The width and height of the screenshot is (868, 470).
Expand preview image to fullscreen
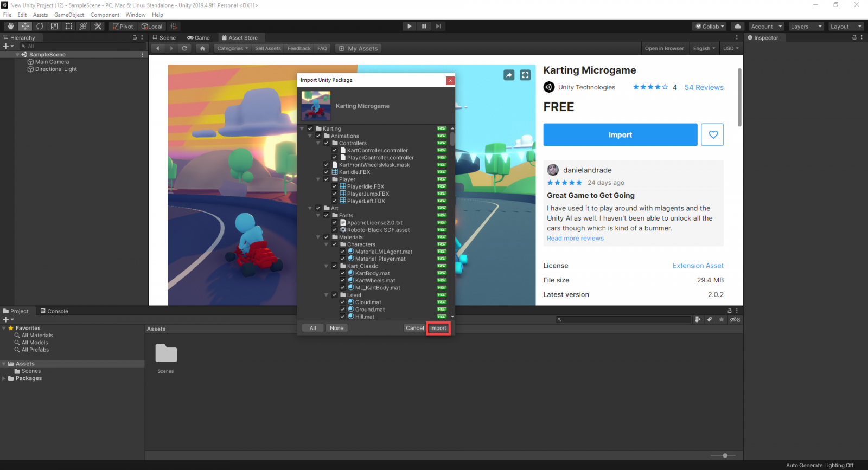(x=525, y=75)
